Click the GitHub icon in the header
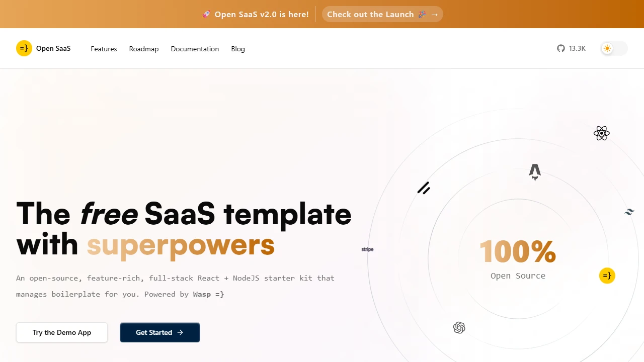Image resolution: width=644 pixels, height=362 pixels. coord(560,48)
